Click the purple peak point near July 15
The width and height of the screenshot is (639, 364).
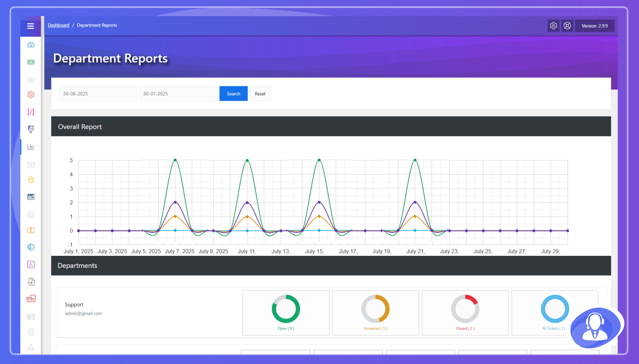[x=319, y=202]
